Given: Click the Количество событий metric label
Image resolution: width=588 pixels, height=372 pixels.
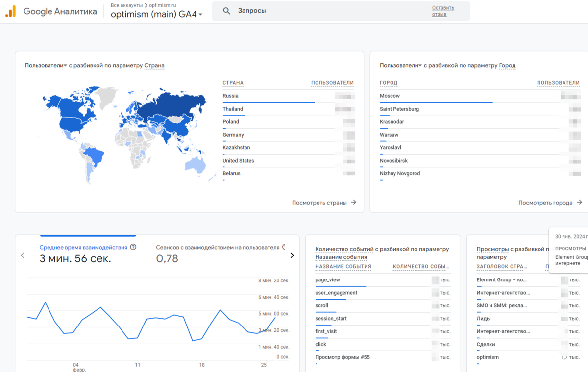Looking at the screenshot, I should (344, 249).
